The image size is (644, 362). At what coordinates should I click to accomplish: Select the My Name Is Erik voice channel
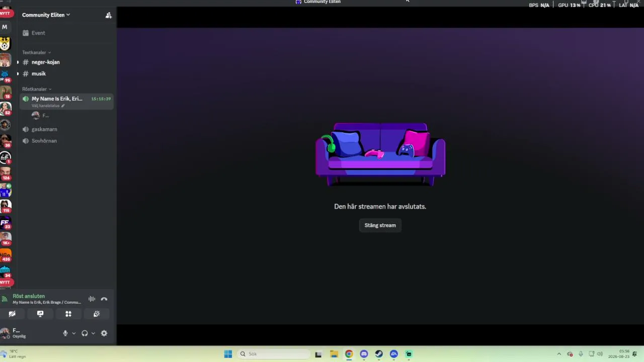(66, 101)
